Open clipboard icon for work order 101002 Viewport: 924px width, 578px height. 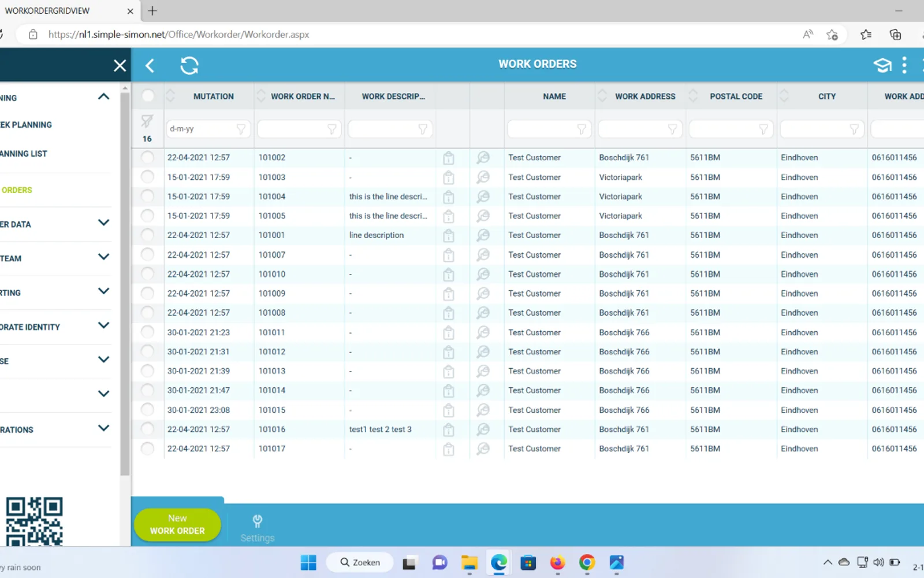[448, 157]
